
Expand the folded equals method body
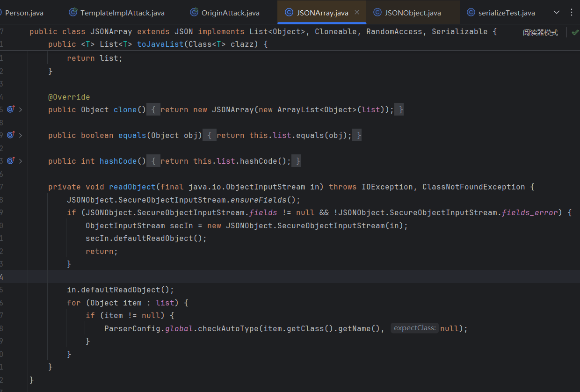pyautogui.click(x=21, y=135)
